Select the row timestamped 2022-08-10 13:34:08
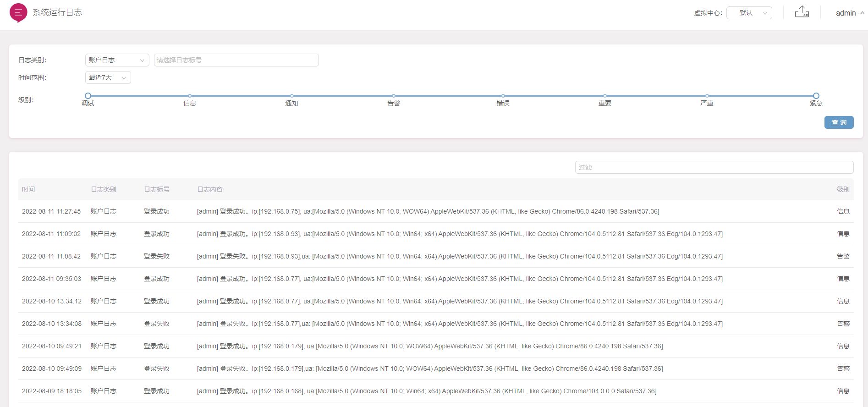The height and width of the screenshot is (407, 868). point(436,324)
